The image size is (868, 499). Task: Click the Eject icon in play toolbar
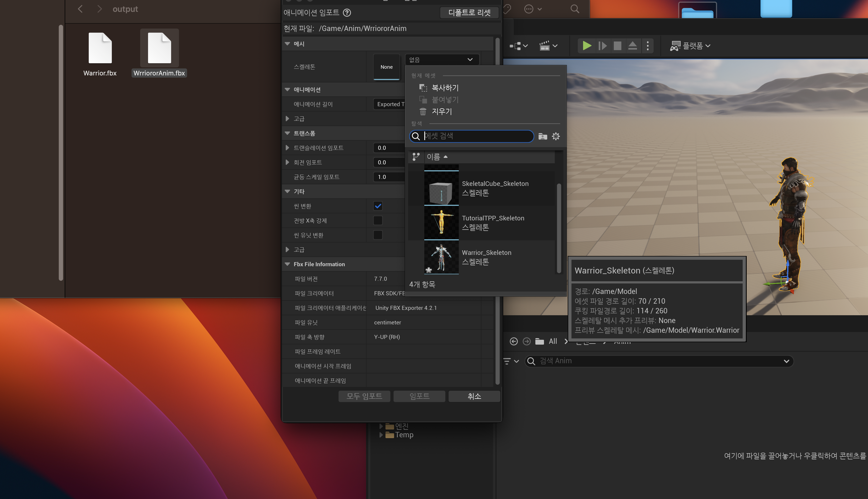point(632,46)
